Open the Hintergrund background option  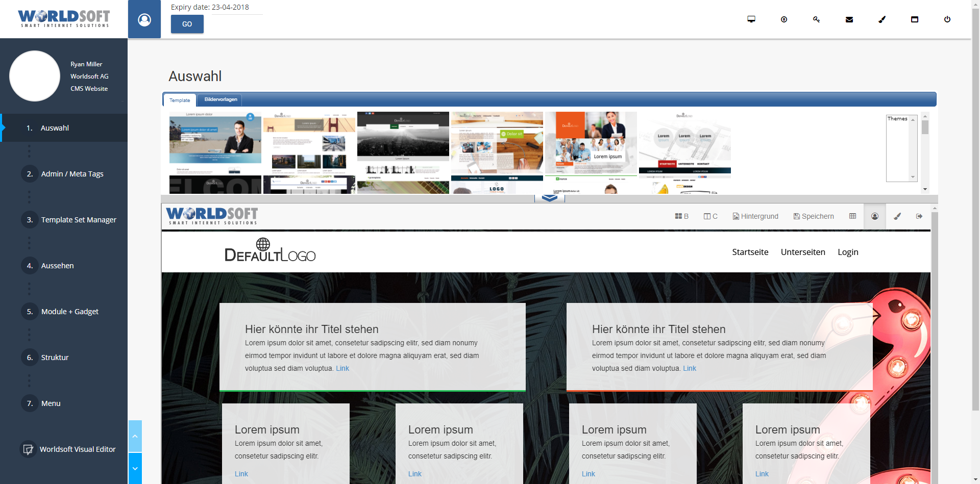(755, 216)
